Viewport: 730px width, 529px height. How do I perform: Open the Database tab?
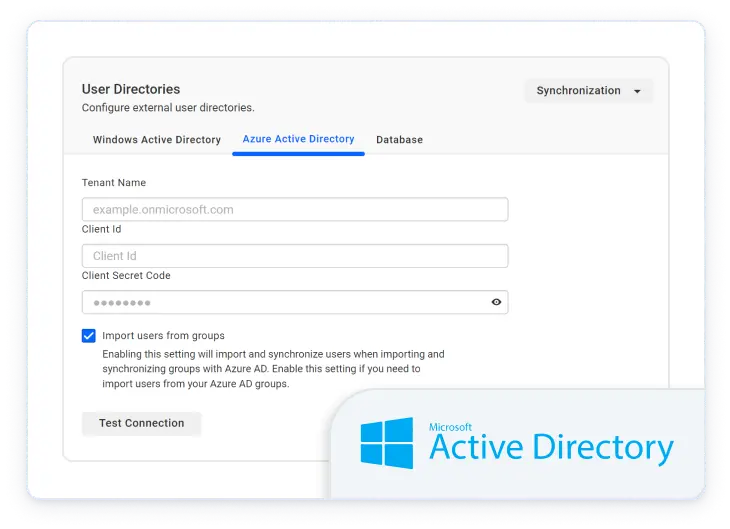point(399,140)
